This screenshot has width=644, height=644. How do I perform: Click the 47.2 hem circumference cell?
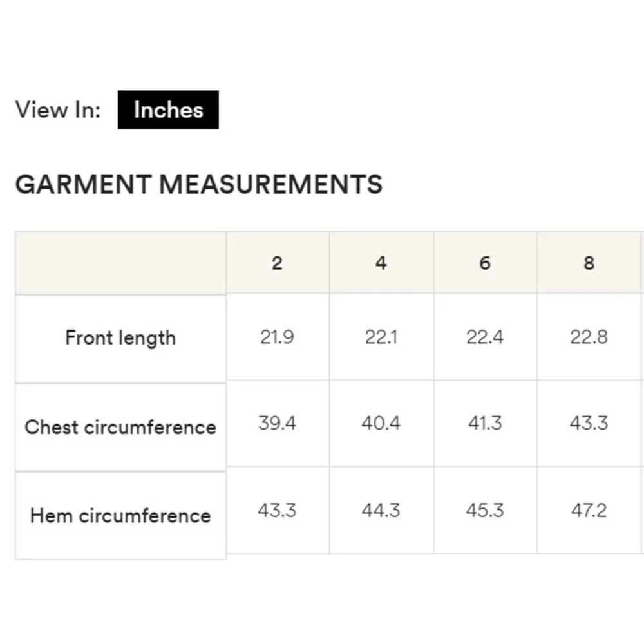[x=589, y=511]
